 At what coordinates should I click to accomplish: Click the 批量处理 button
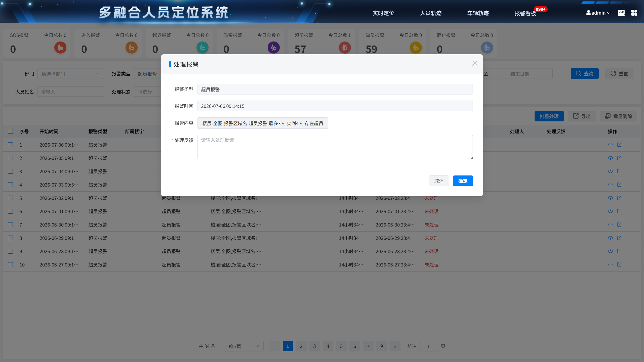pos(549,116)
